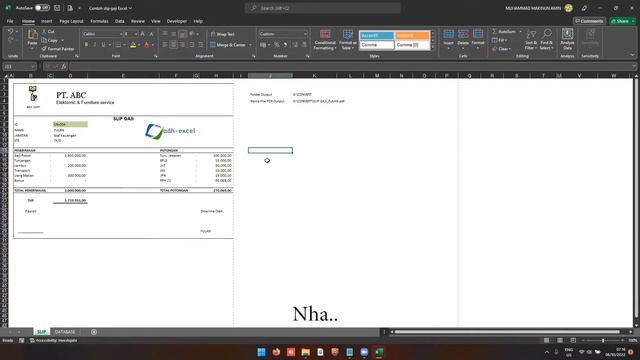Open Windows Start menu
The height and width of the screenshot is (360, 640).
tap(261, 352)
